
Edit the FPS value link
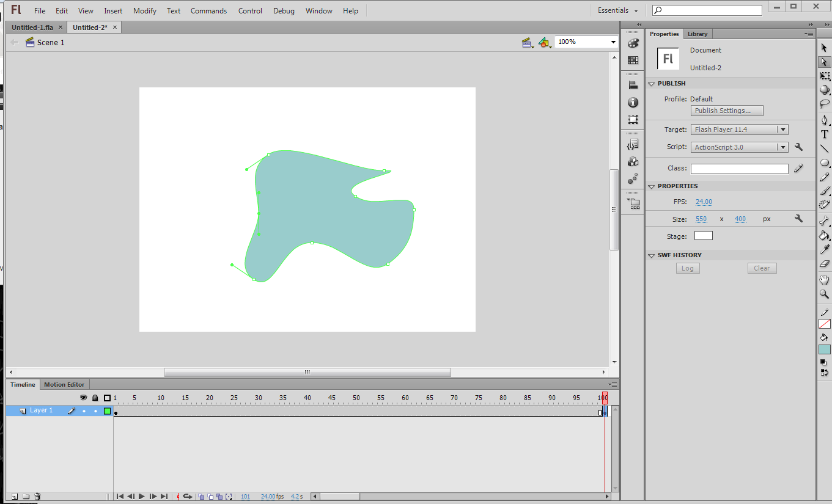click(x=703, y=201)
